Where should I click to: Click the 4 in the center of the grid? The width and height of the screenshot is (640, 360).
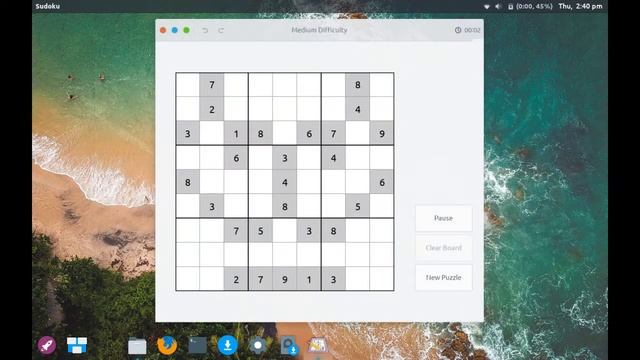coord(284,182)
